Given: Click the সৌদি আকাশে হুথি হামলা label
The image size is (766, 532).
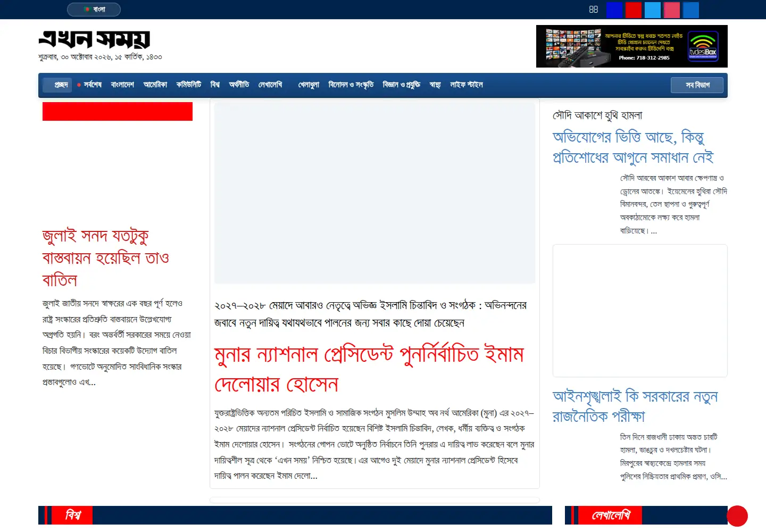Looking at the screenshot, I should [597, 115].
